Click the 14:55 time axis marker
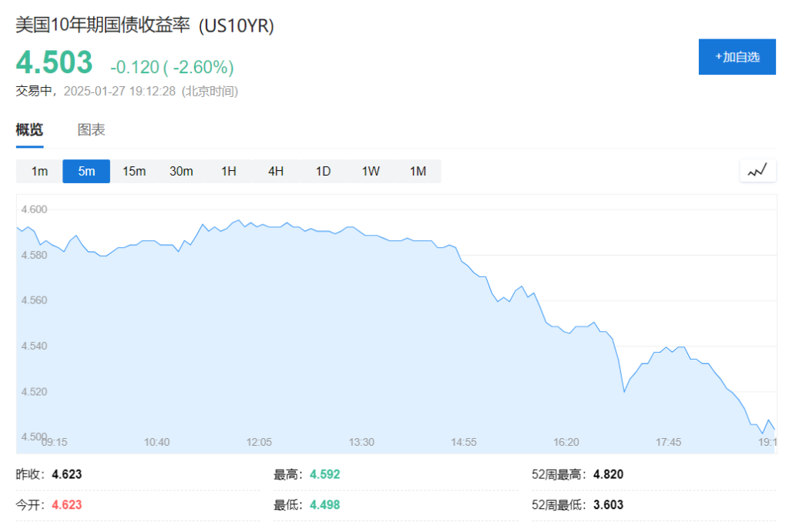The image size is (789, 532). 463,442
